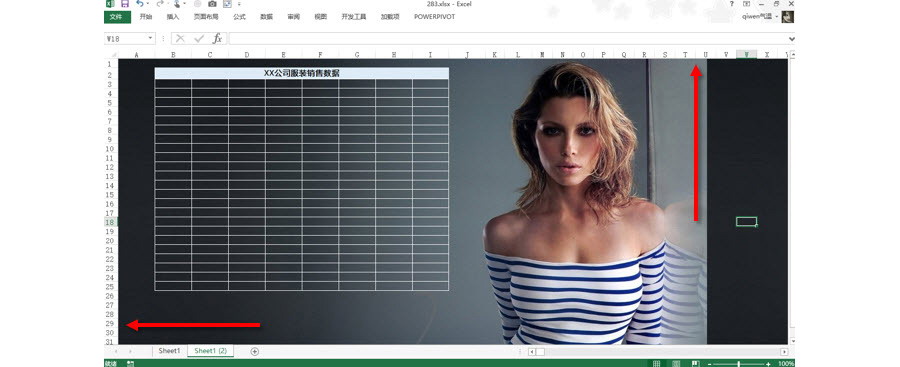
Task: Expand the formula bar with chevron
Action: click(x=792, y=38)
